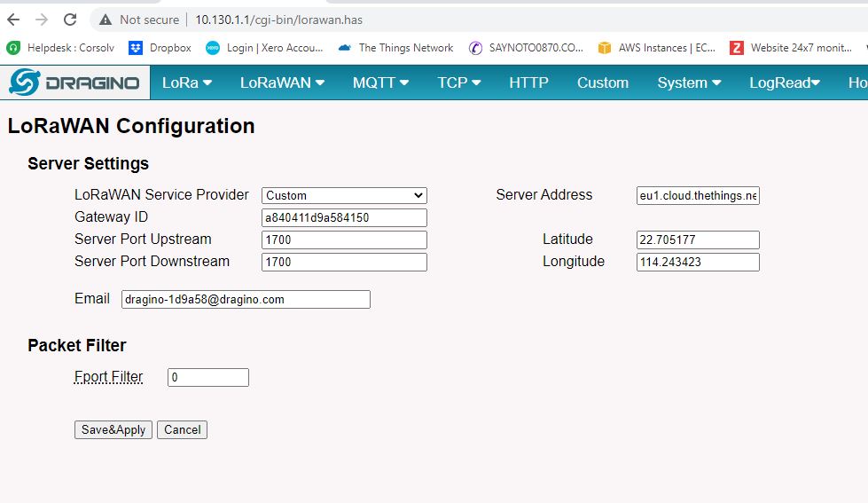Go to the HTTP menu item
Screen dimensions: 868x503
(x=528, y=83)
